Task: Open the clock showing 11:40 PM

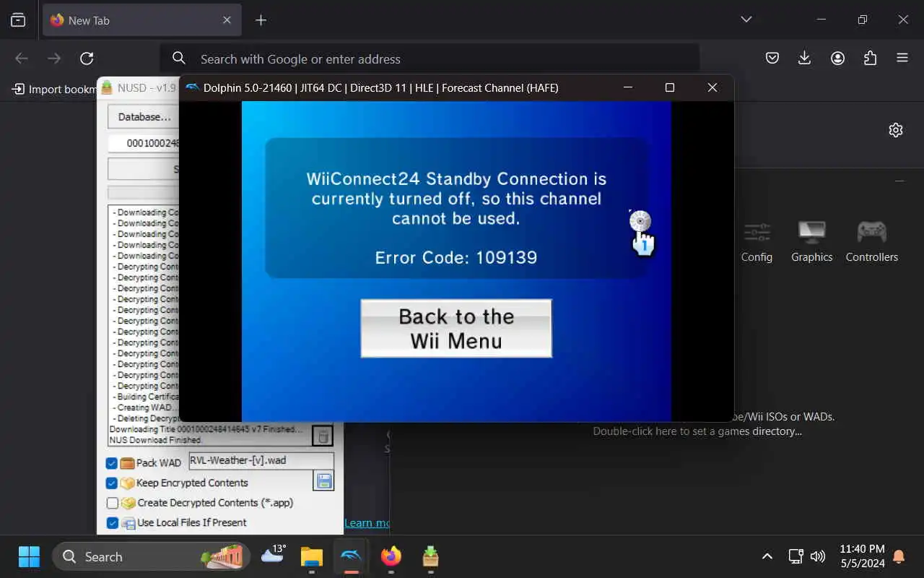Action: pyautogui.click(x=862, y=556)
